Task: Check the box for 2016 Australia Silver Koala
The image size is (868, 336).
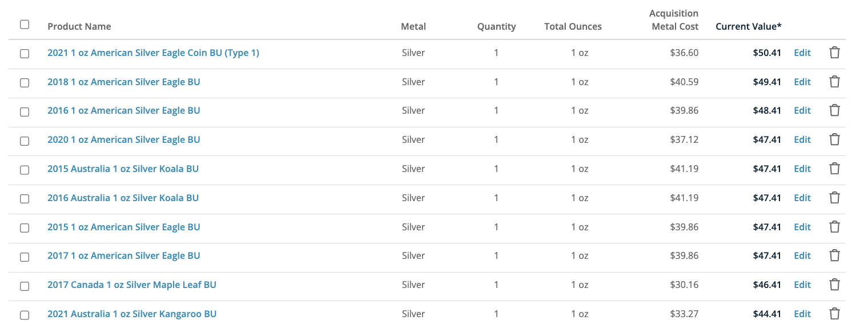Action: click(x=25, y=199)
